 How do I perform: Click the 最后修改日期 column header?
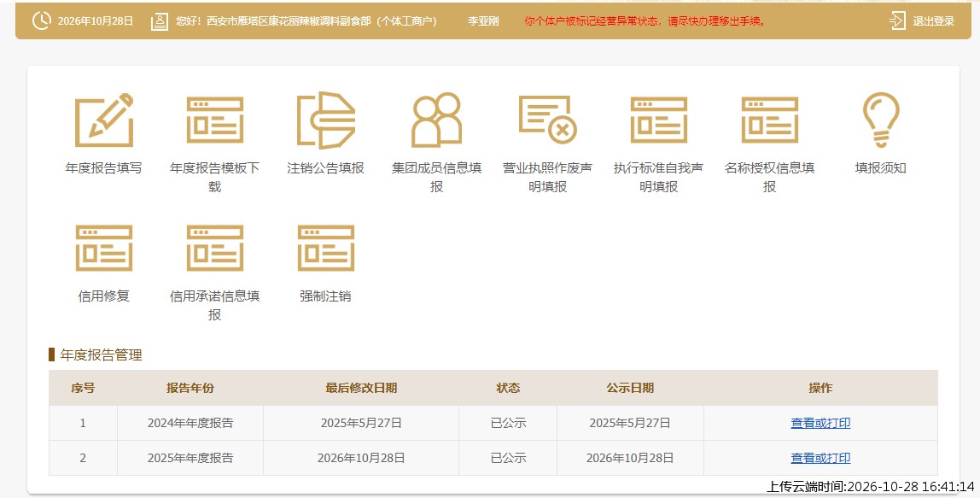click(x=361, y=388)
